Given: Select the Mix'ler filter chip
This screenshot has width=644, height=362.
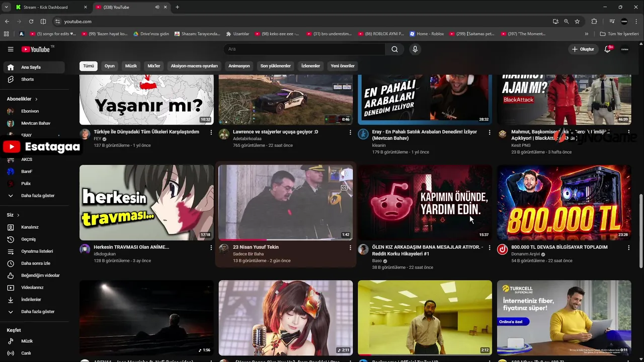Looking at the screenshot, I should click(x=154, y=66).
